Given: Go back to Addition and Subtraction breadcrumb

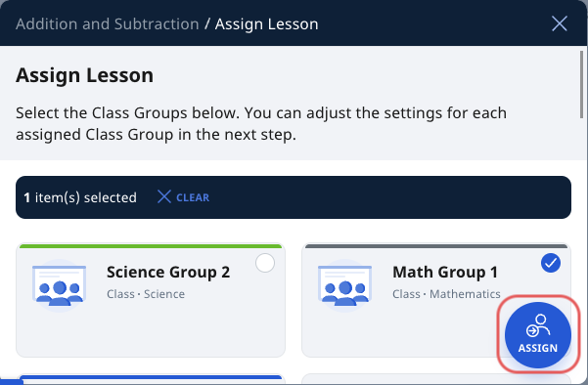Looking at the screenshot, I should [108, 24].
